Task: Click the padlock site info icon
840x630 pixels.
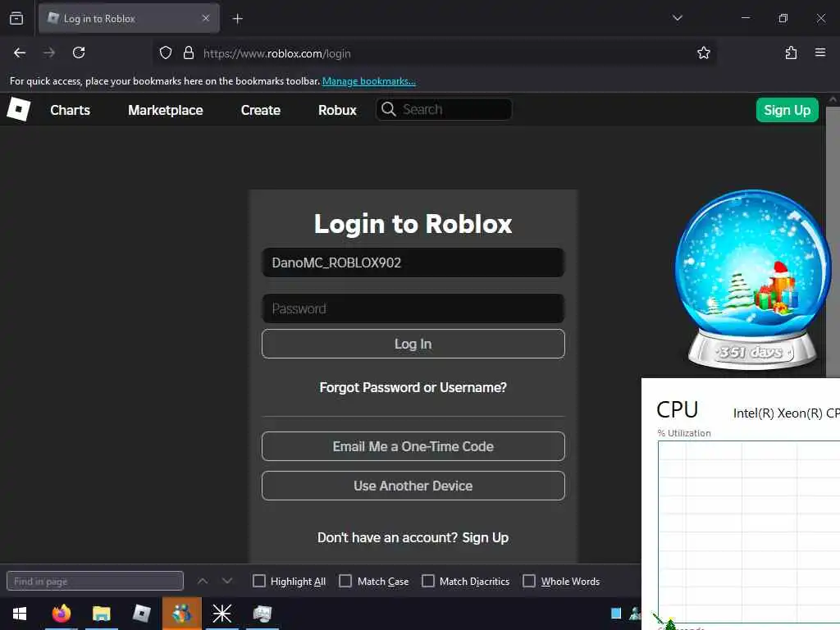Action: [x=189, y=52]
